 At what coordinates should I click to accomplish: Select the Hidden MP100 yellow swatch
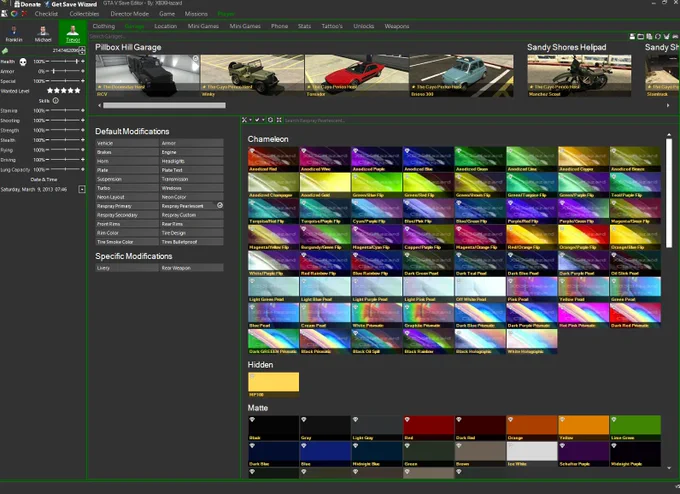(x=273, y=384)
